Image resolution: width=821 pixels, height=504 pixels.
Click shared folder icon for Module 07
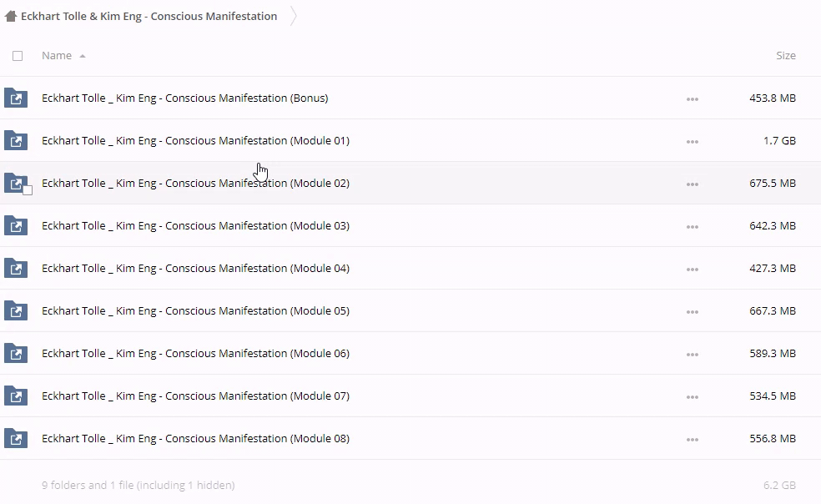tap(16, 396)
